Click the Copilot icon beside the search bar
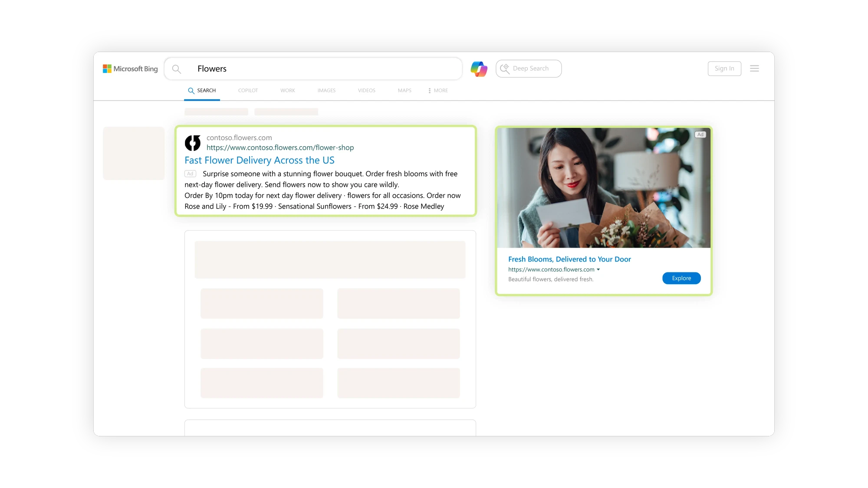Viewport: 868px width, 488px height. (x=478, y=69)
